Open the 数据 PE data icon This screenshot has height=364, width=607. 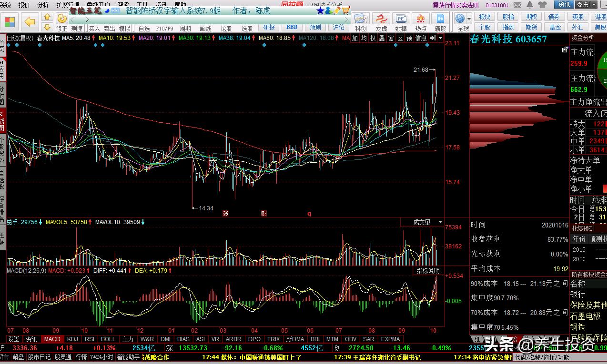(401, 19)
